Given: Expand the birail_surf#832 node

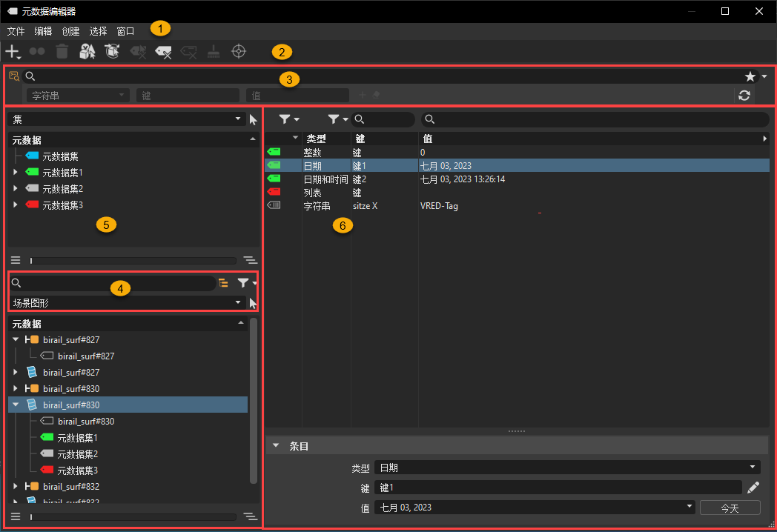Looking at the screenshot, I should pyautogui.click(x=16, y=486).
